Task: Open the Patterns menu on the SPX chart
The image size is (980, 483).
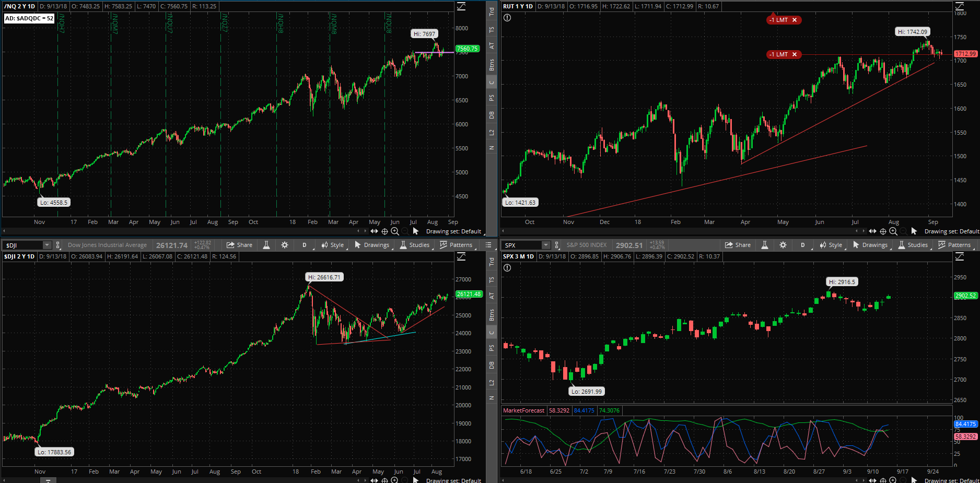Action: 954,245
